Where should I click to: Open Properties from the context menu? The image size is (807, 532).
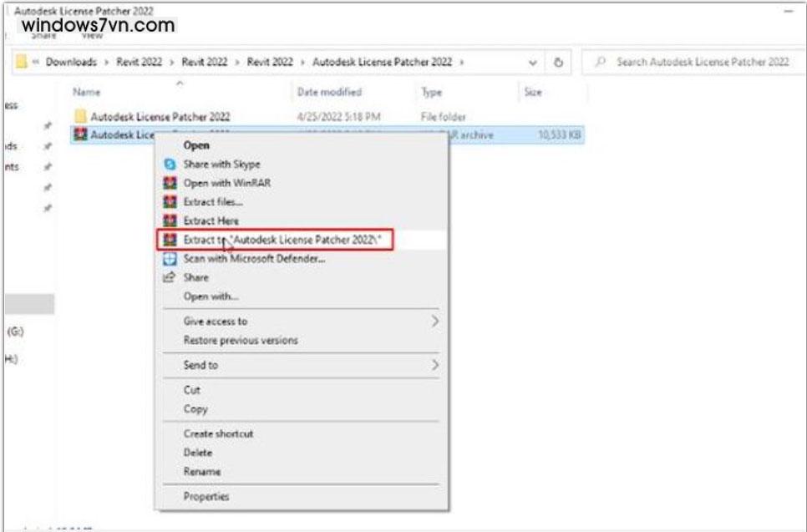[x=206, y=495]
